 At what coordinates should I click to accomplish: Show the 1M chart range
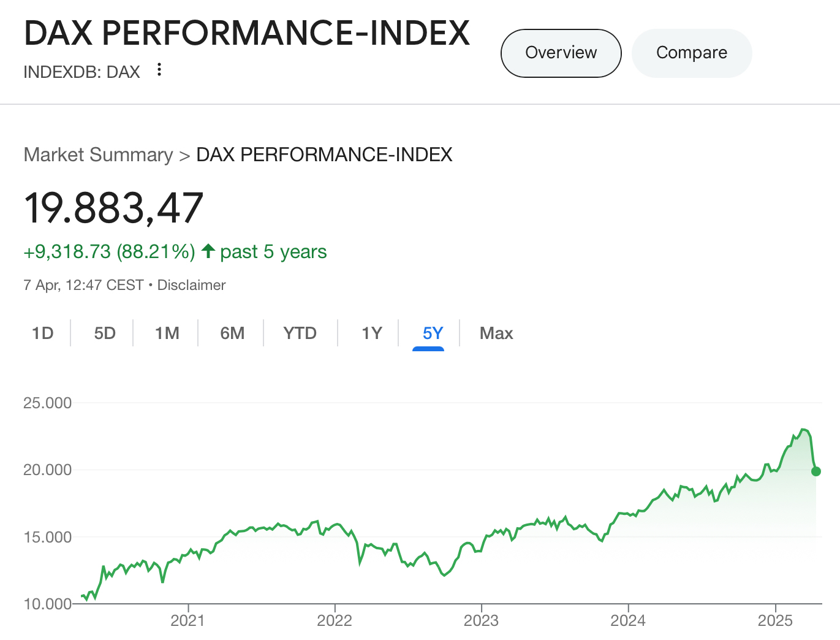167,333
